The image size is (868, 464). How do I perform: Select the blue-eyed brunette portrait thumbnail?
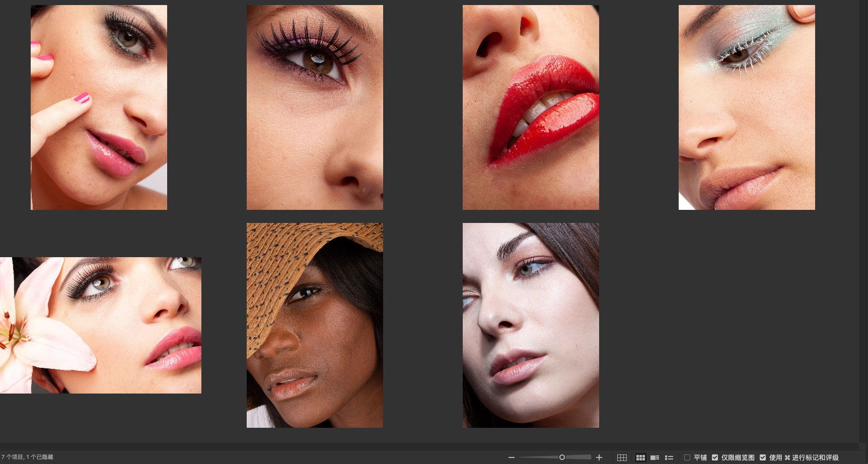point(531,325)
